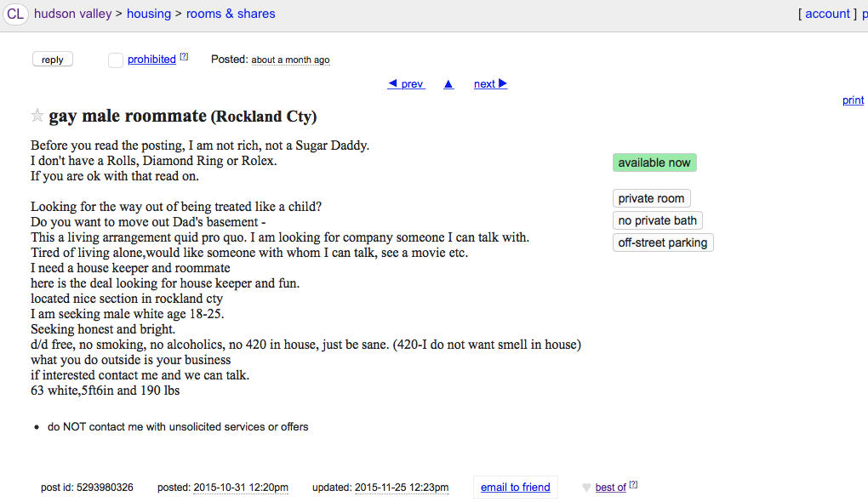Click the updated date 2015-11-25
868x502 pixels.
click(x=401, y=488)
